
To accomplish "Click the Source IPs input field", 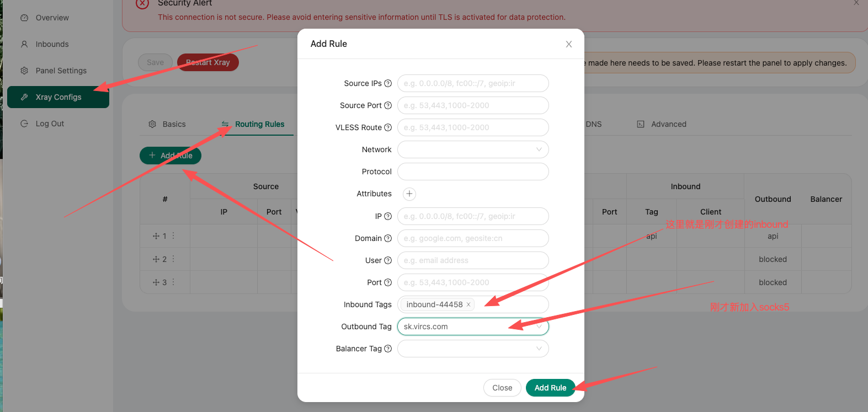I will point(473,83).
